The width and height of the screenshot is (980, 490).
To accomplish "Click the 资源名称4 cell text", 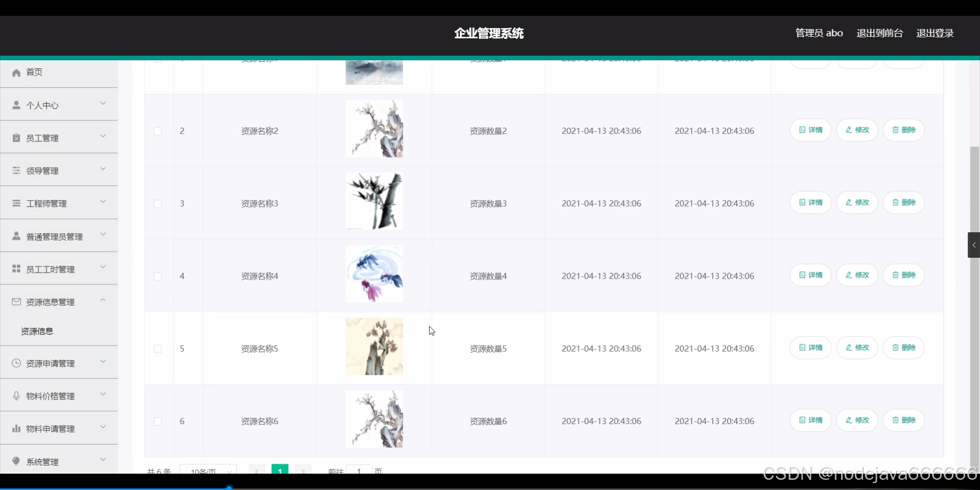I will (260, 276).
